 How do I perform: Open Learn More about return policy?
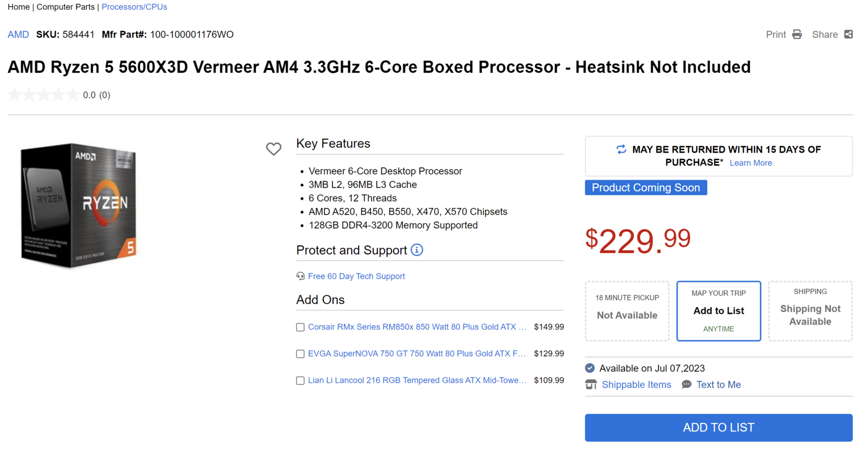pos(750,163)
